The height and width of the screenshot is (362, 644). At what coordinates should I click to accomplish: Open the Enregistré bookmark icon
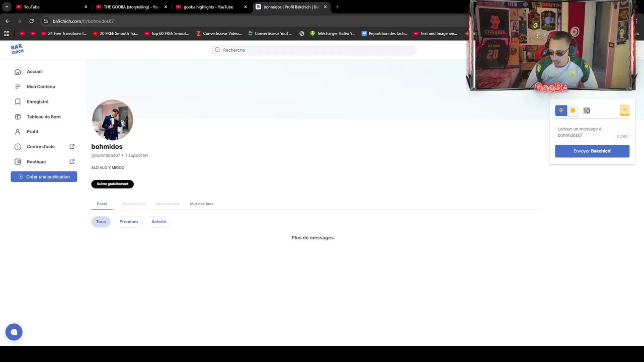tap(18, 102)
